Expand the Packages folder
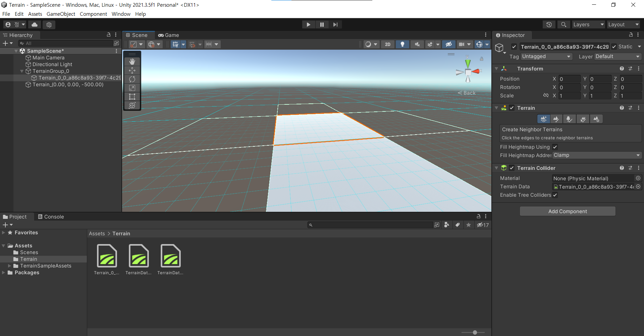 pos(3,273)
